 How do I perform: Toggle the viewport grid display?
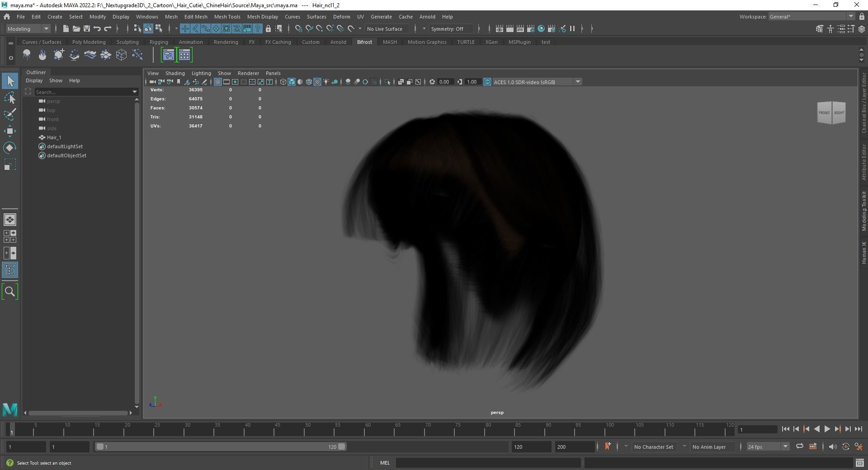point(217,82)
